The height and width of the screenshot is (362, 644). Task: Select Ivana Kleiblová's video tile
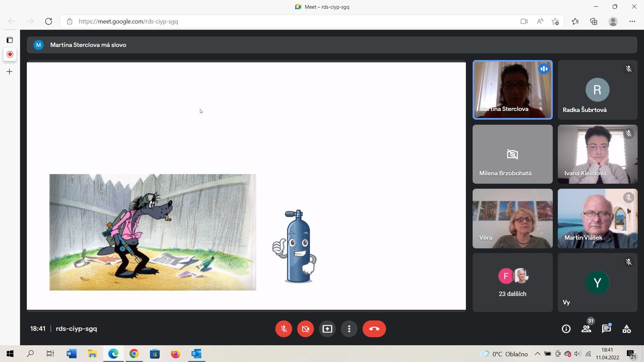point(598,154)
